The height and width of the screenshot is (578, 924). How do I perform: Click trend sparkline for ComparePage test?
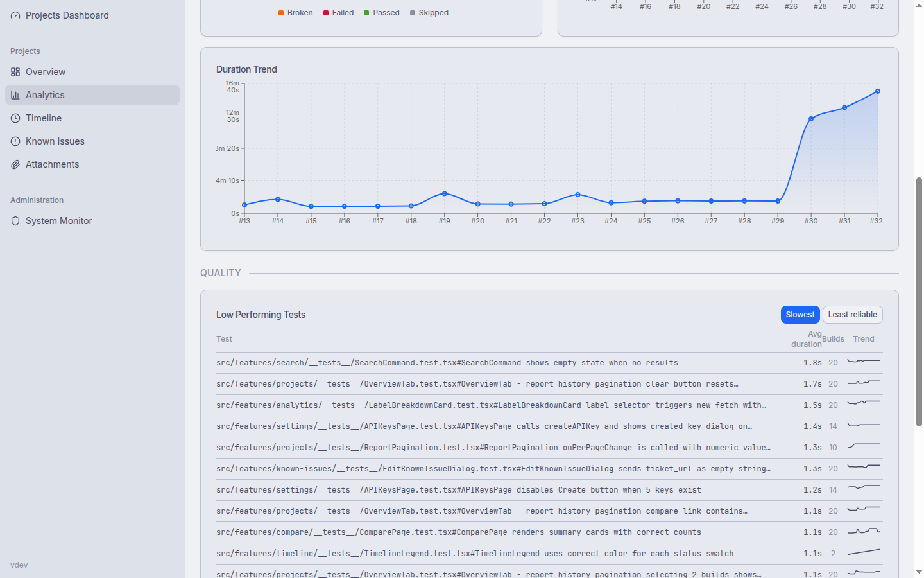(x=864, y=531)
